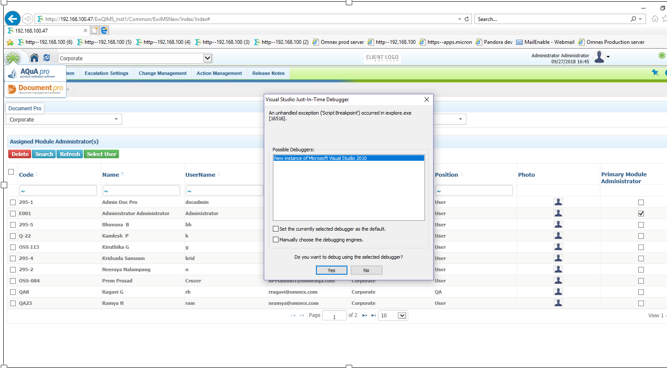This screenshot has height=368, width=667.
Task: Focus the Name column filter field
Action: pos(141,191)
